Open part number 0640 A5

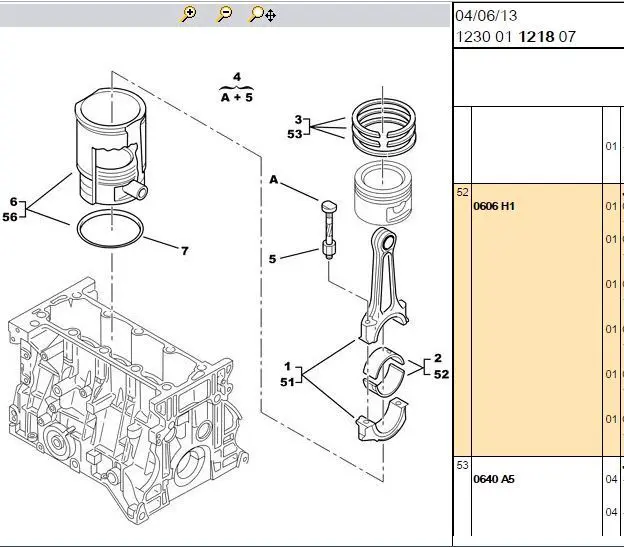click(494, 479)
